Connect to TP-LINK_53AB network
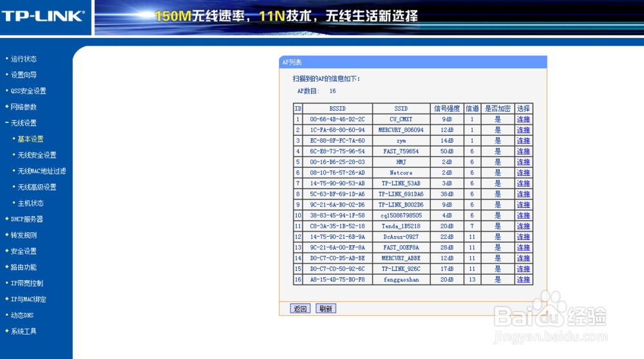This screenshot has width=644, height=359. [523, 183]
